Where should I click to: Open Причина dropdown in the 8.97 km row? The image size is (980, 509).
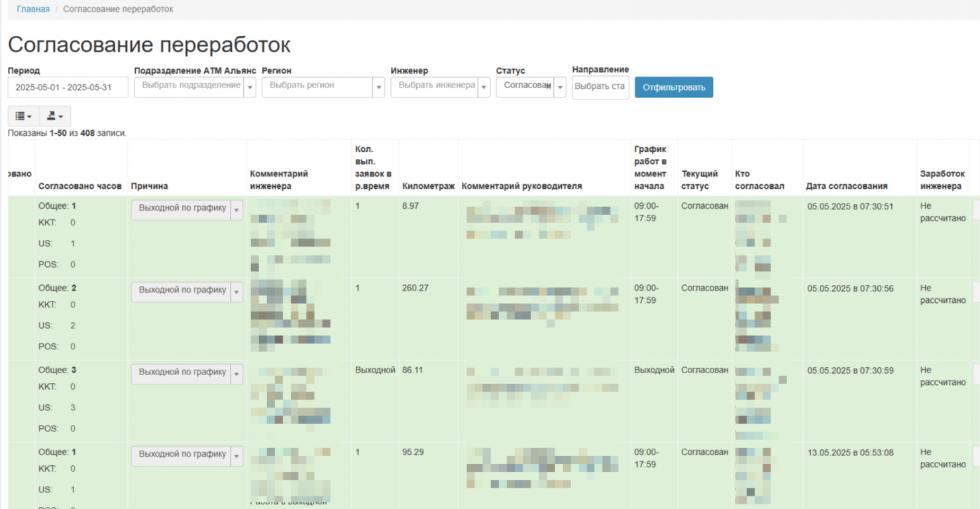click(x=237, y=209)
